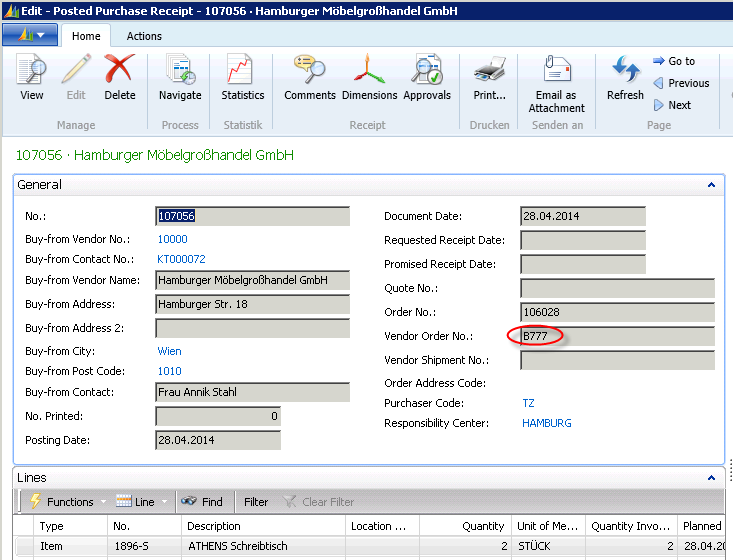Viewport: 733px width, 560px height.
Task: Open the HAMBURG responsibility center link
Action: 546,423
